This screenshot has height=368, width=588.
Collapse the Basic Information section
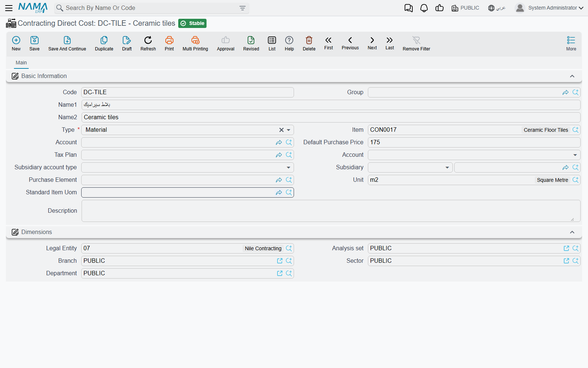tap(572, 76)
